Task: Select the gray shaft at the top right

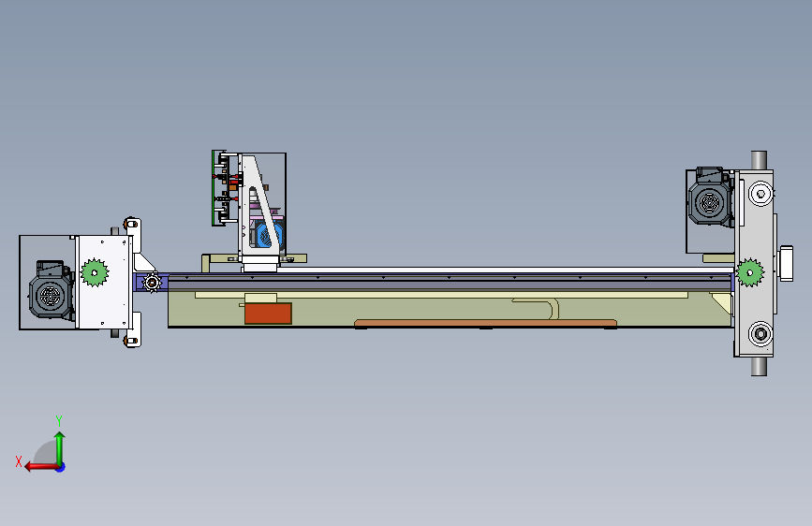Action: pyautogui.click(x=759, y=160)
